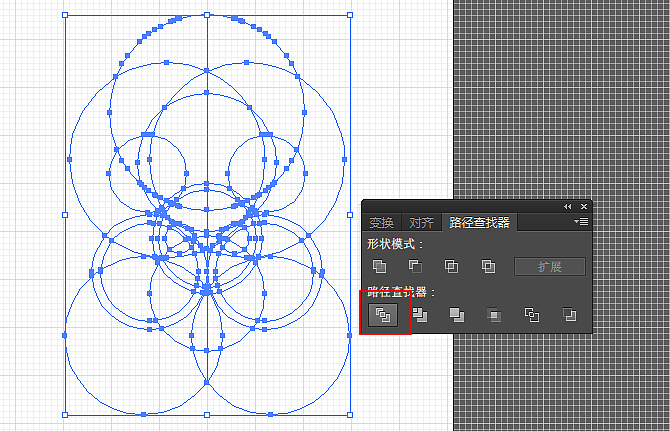Apply Exclude shape mode

click(x=488, y=267)
